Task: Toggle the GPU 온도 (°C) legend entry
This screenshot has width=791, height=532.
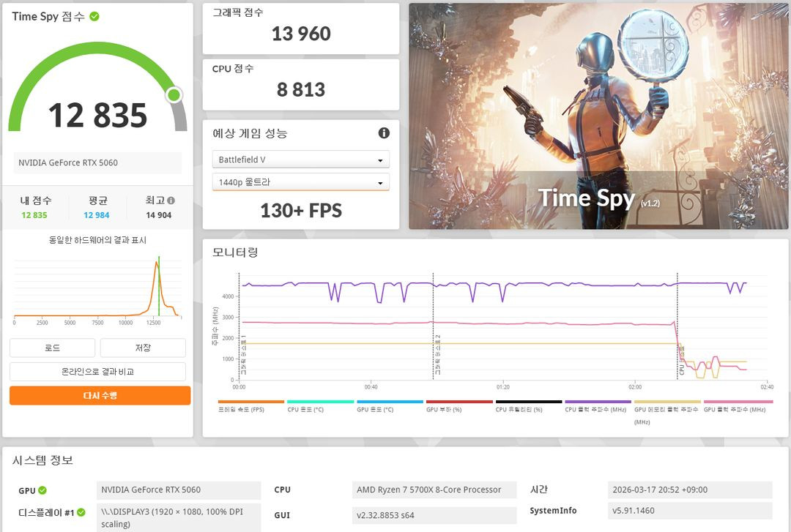Action: (388, 402)
